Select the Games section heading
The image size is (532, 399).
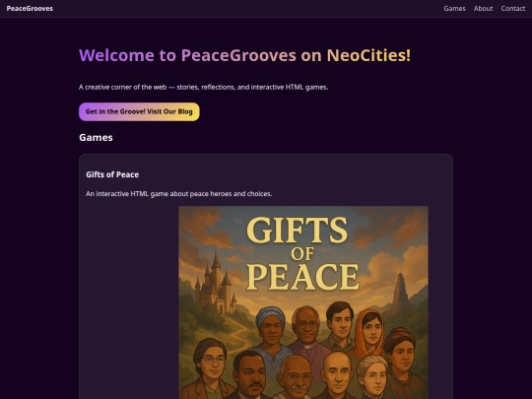click(96, 137)
